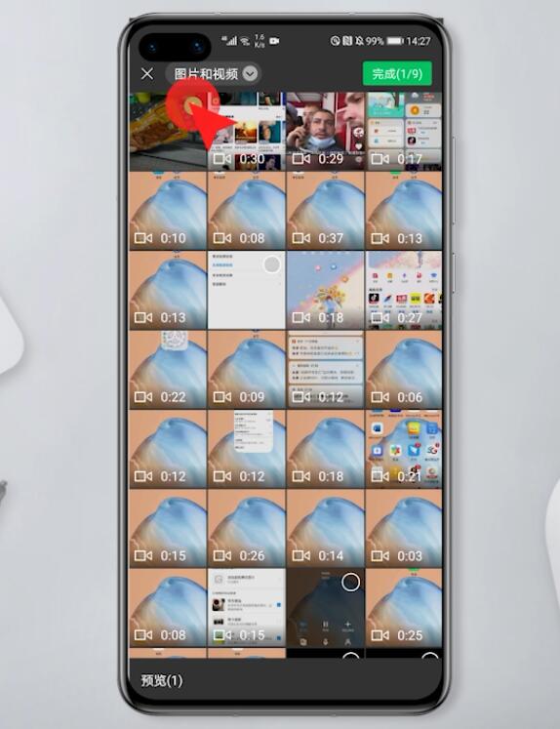Select the 0:03 video thumbnail
The image size is (560, 729).
tap(404, 528)
